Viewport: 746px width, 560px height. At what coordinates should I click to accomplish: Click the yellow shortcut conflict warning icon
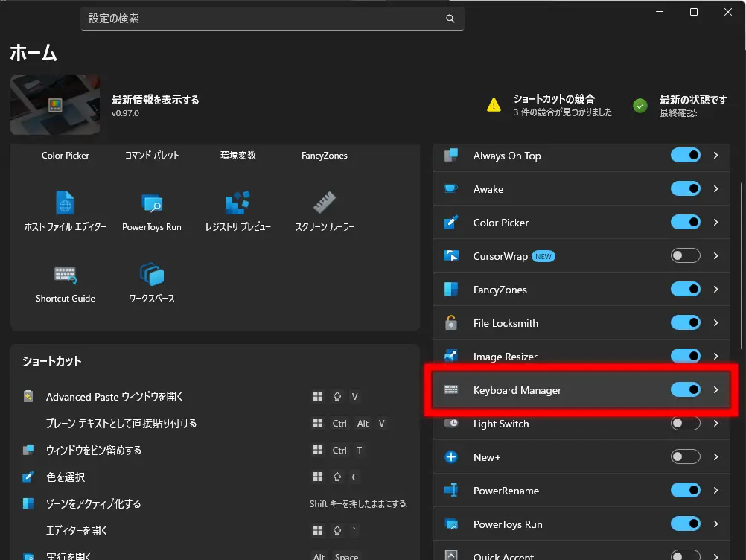[494, 105]
